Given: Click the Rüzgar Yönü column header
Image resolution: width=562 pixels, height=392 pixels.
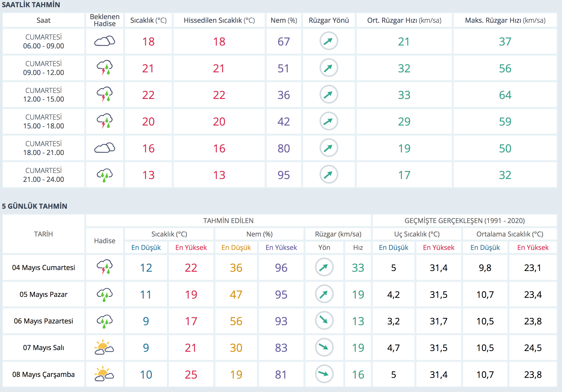Looking at the screenshot, I should tap(328, 20).
